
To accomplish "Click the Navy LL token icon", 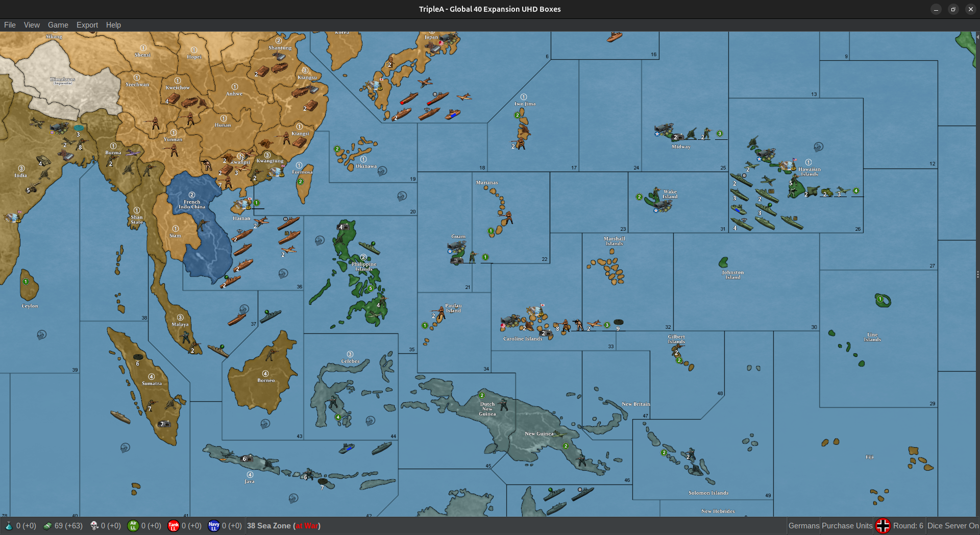I will (x=214, y=526).
